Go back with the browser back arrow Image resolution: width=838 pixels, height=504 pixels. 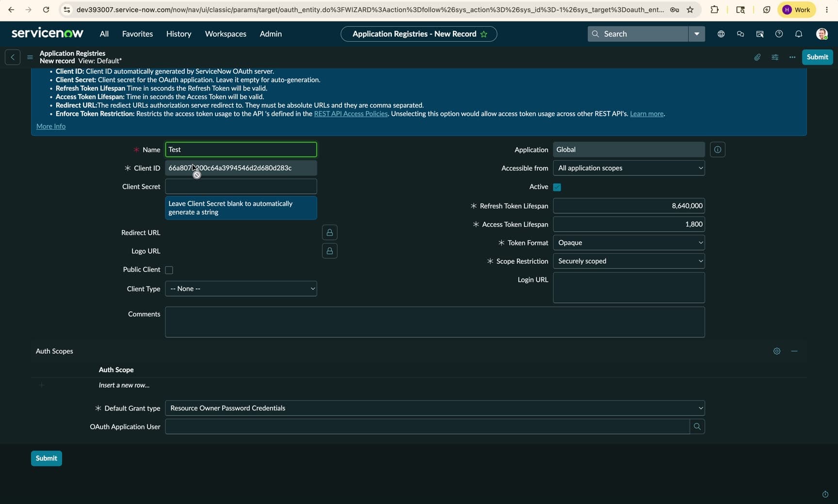[x=11, y=10]
